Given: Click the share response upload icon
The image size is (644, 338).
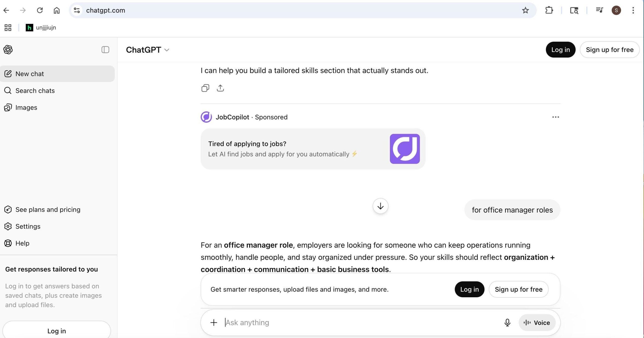Looking at the screenshot, I should pos(220,88).
